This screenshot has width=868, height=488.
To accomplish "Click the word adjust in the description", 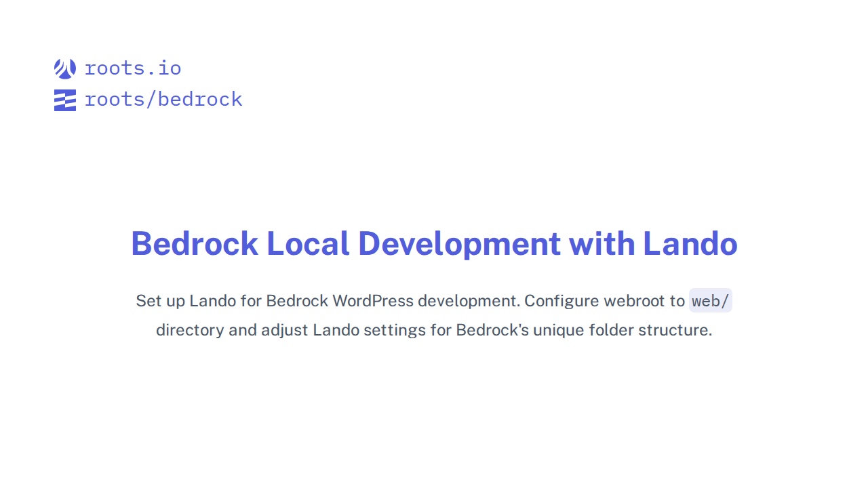I will coord(284,331).
